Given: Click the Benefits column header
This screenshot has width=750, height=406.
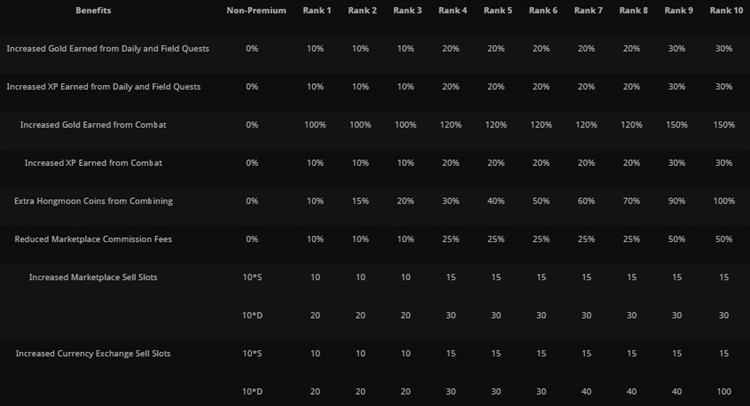Looking at the screenshot, I should click(x=93, y=11).
